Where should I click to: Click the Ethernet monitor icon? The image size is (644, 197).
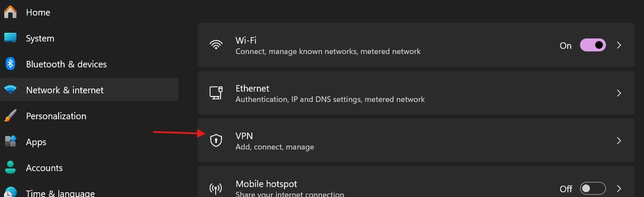tap(216, 93)
